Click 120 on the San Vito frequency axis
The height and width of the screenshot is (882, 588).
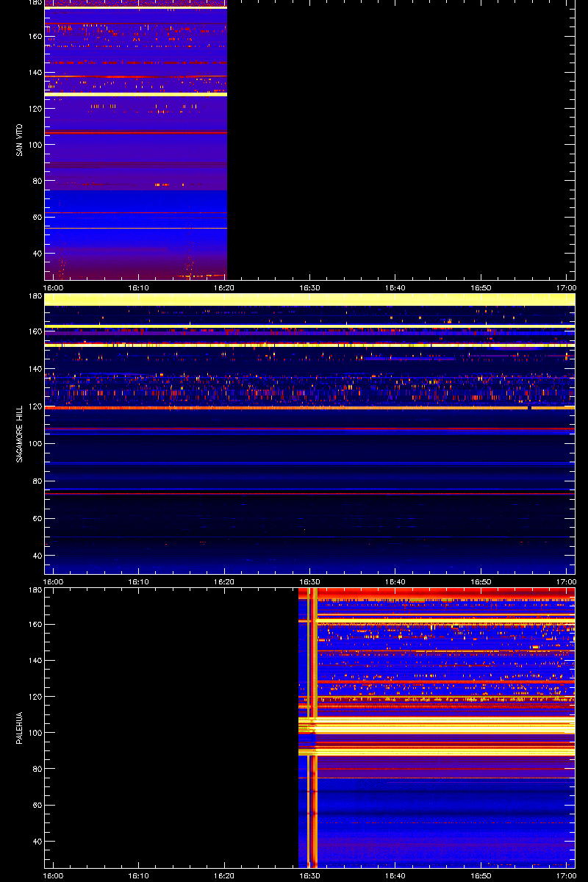click(x=35, y=109)
